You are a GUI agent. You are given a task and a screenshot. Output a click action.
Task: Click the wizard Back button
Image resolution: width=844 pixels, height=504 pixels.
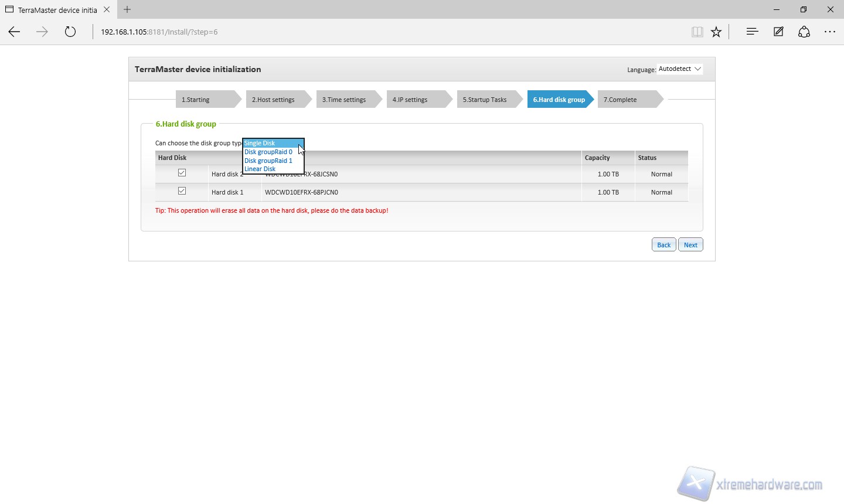click(x=663, y=245)
